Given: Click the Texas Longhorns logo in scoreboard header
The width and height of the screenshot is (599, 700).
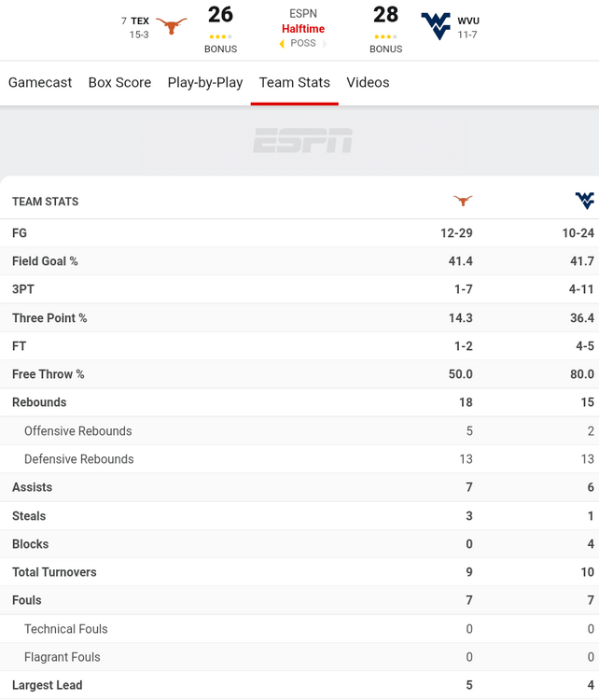Looking at the screenshot, I should click(x=171, y=25).
